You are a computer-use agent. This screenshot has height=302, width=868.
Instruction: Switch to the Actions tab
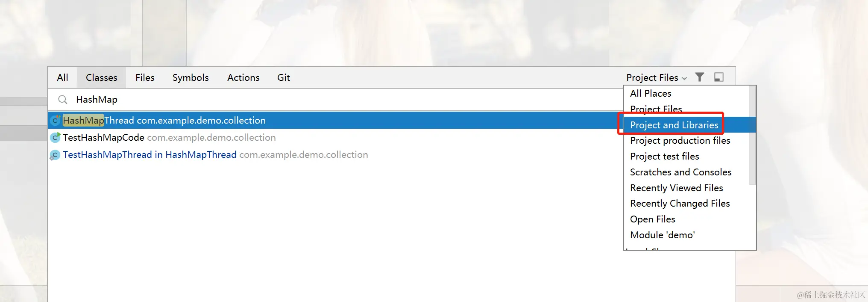coord(243,77)
